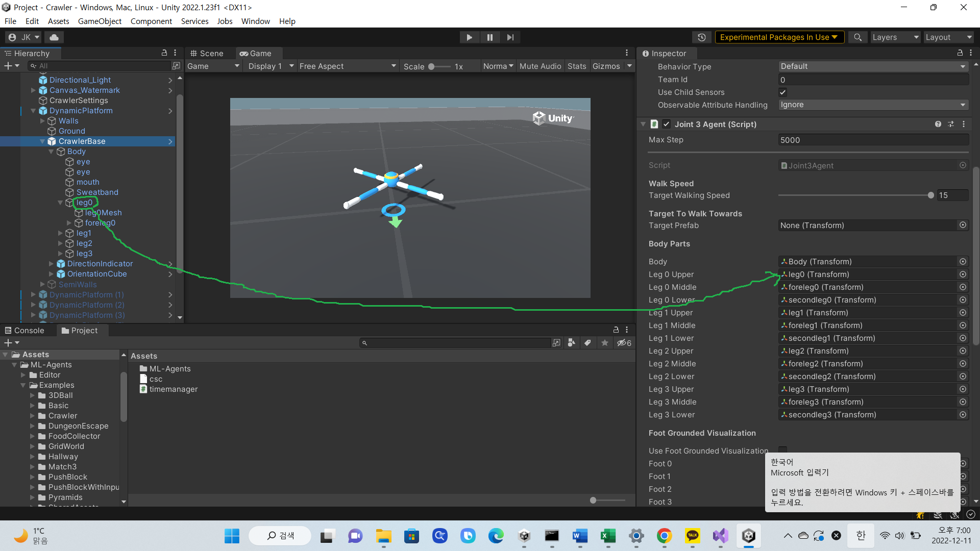Open the Free Aspect dropdown
Screen dimensions: 980x551
coord(347,66)
